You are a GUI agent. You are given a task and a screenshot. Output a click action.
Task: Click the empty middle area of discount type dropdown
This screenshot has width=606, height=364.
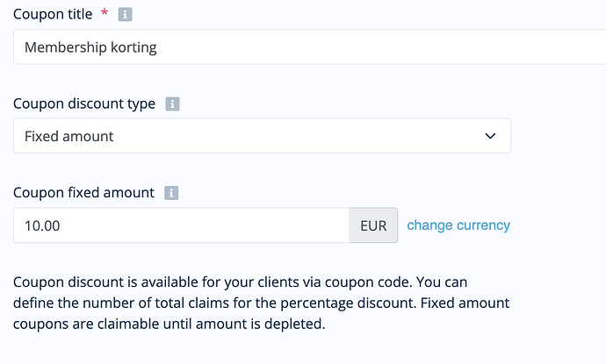click(x=298, y=136)
